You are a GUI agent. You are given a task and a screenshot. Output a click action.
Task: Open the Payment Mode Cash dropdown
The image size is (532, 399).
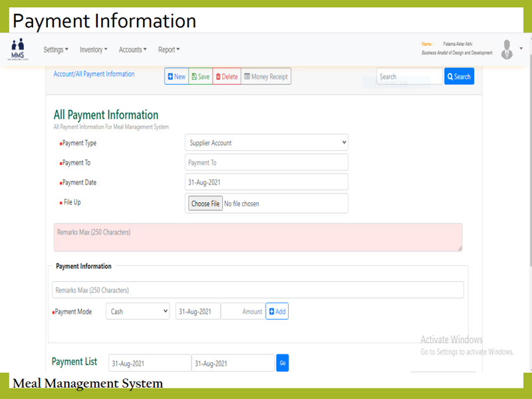point(138,311)
